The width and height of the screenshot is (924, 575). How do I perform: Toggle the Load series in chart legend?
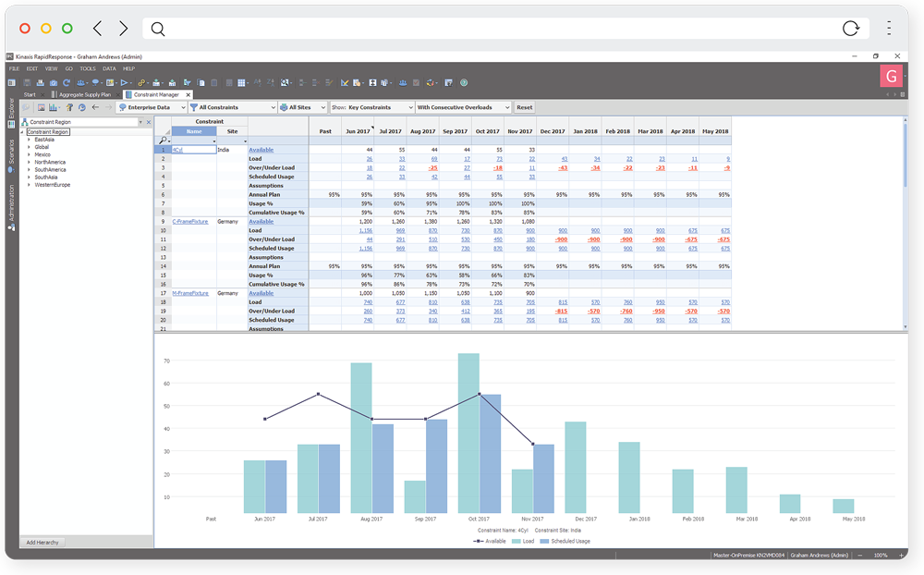point(524,541)
